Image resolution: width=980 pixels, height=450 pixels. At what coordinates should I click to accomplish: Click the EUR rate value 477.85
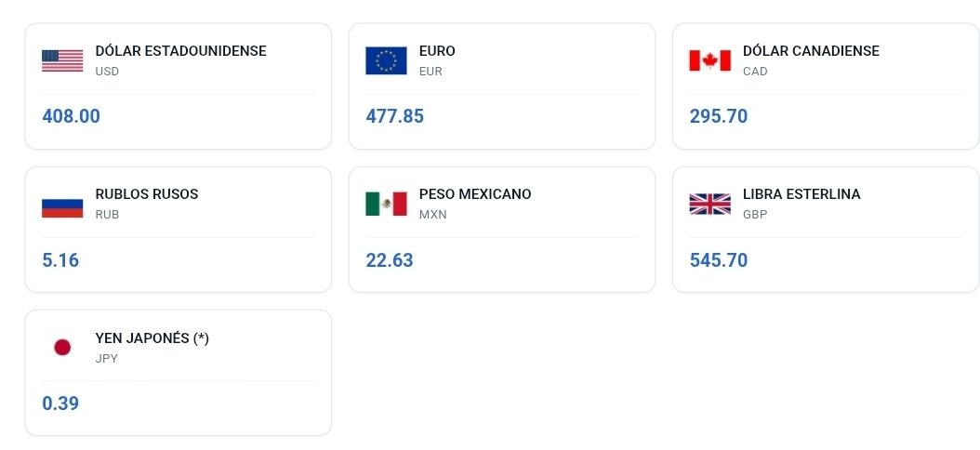tap(394, 117)
